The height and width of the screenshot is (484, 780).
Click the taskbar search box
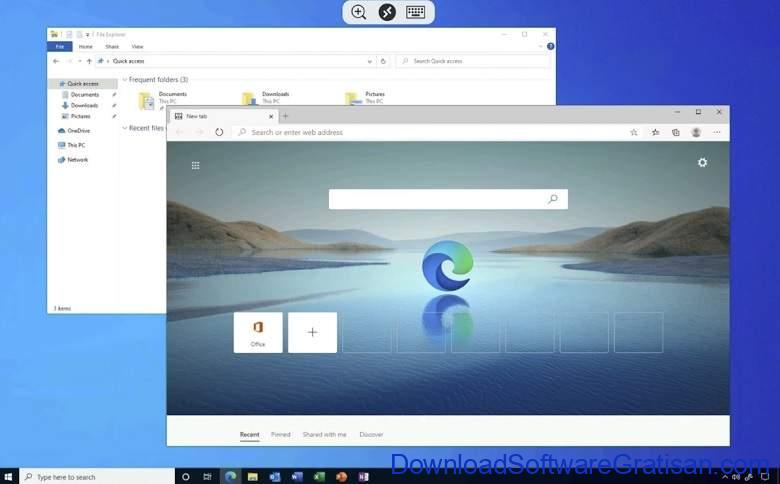coord(97,477)
